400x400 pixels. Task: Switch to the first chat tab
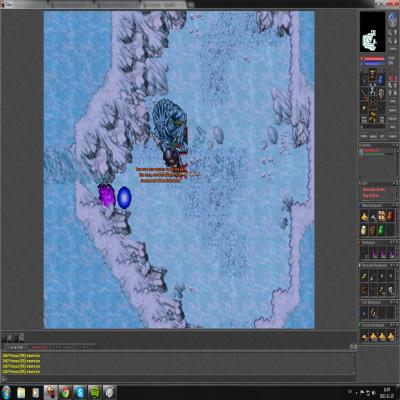[x=16, y=348]
